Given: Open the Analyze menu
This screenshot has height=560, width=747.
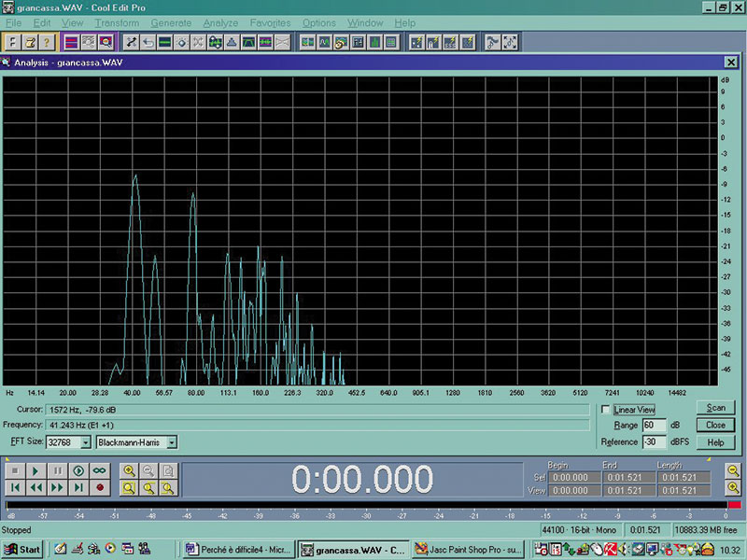Looking at the screenshot, I should coord(220,22).
